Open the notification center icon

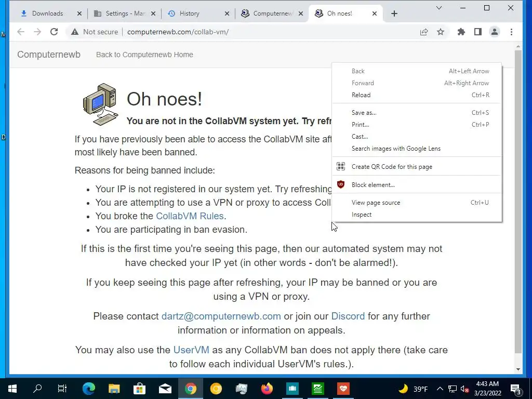[516, 389]
